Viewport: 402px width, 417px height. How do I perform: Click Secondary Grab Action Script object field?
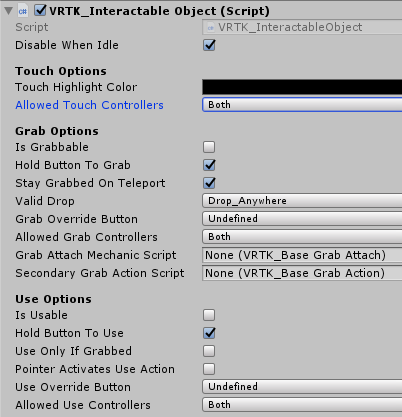302,273
